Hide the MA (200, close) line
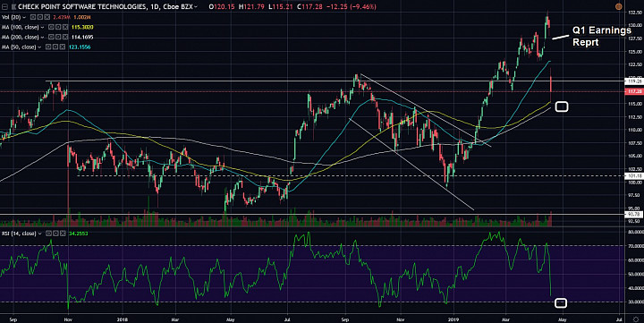The height and width of the screenshot is (323, 644). click(51, 37)
